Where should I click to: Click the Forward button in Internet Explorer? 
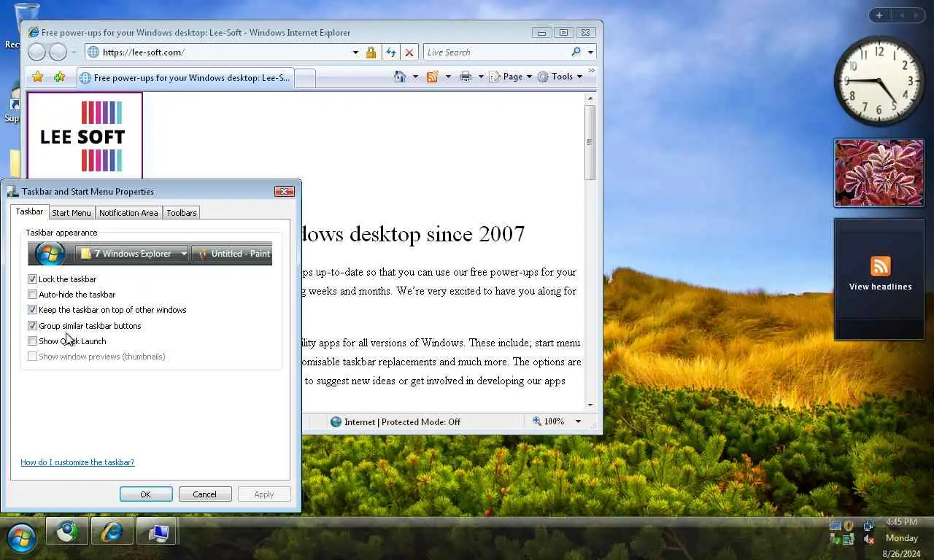click(58, 52)
